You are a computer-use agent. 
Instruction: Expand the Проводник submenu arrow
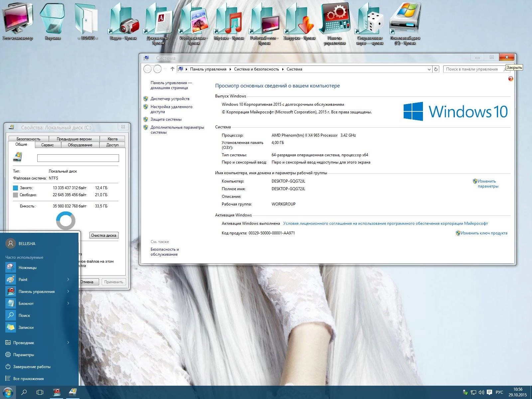pos(68,343)
